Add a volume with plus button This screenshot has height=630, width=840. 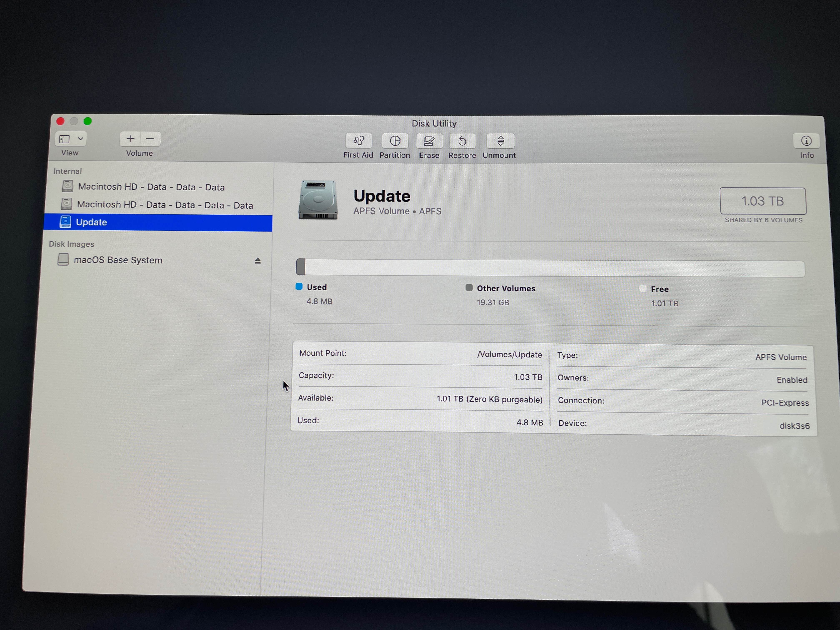pyautogui.click(x=130, y=139)
